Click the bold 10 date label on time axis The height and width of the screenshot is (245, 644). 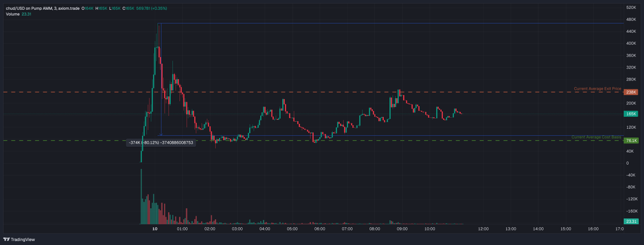[x=155, y=229]
